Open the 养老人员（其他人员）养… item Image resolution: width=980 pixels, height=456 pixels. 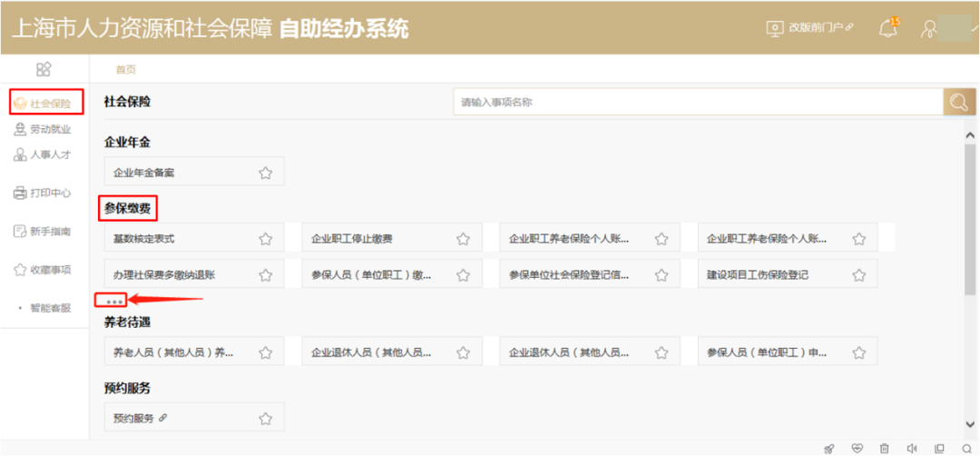click(194, 352)
